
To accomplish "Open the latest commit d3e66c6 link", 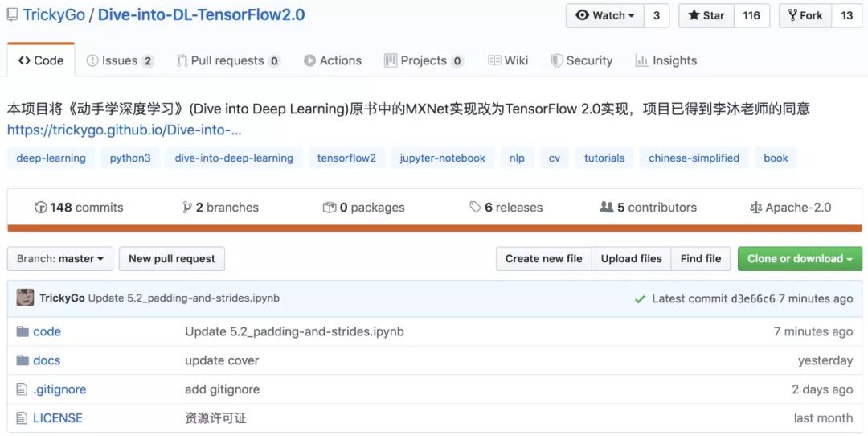I will (x=753, y=298).
